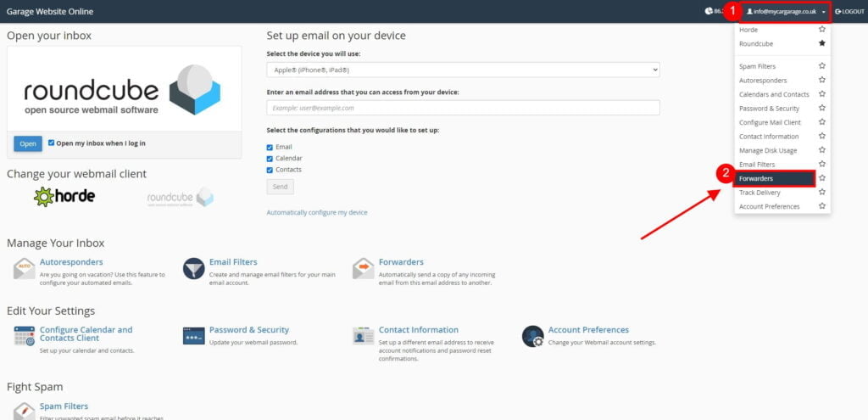
Task: Click the disk usage pie icon in header
Action: 709,11
